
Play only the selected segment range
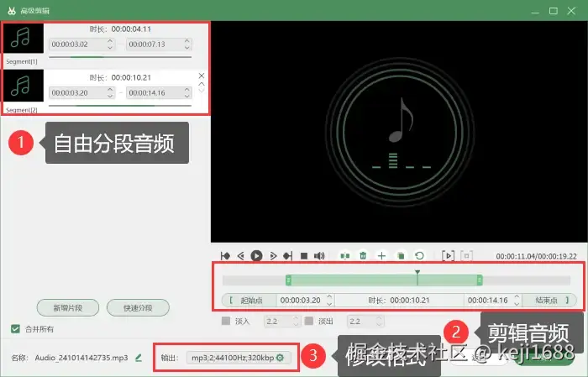[x=448, y=256]
